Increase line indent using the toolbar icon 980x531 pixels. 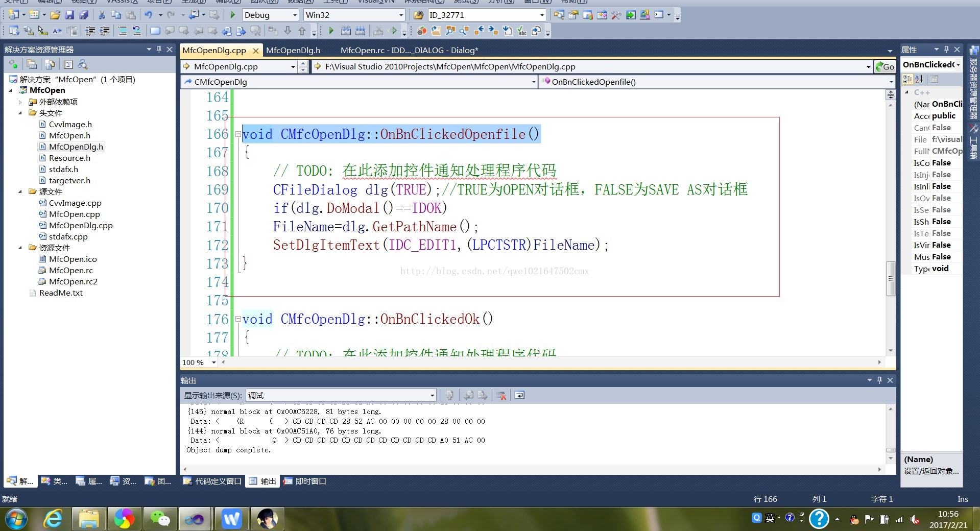(x=105, y=31)
